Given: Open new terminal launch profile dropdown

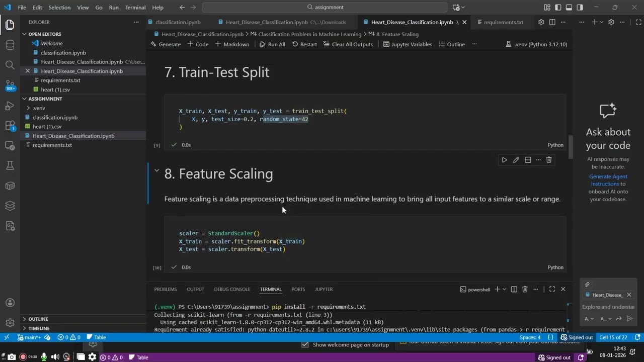Looking at the screenshot, I should click(504, 289).
